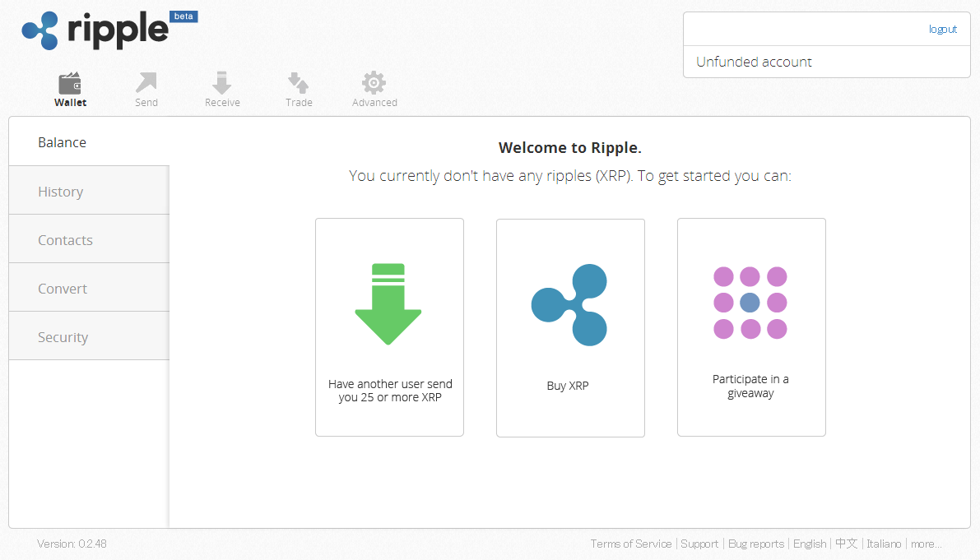Open the Advanced gear icon
This screenshot has width=980, height=560.
(x=374, y=82)
